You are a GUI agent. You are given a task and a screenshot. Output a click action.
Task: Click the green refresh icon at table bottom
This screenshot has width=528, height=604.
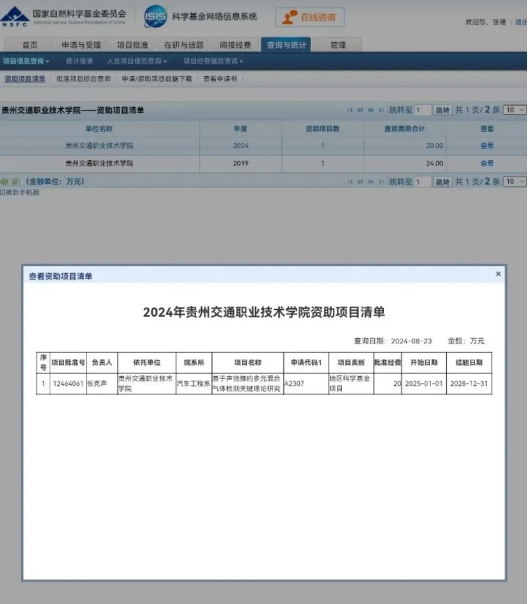point(5,181)
